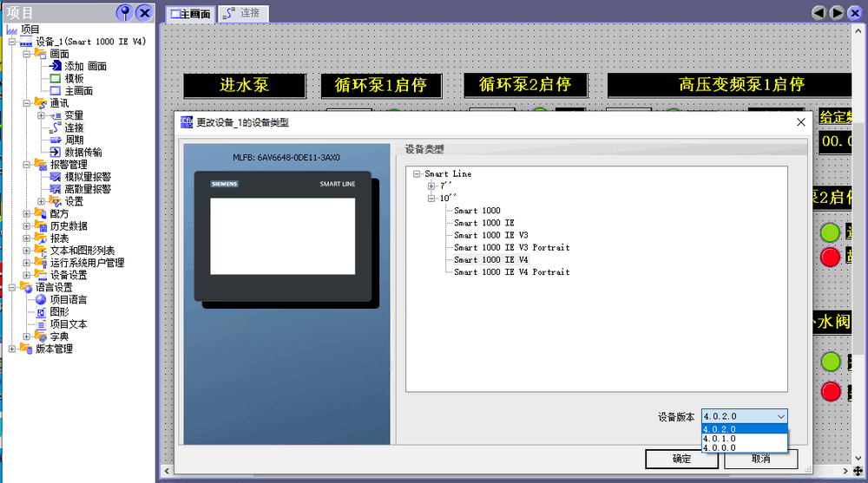This screenshot has height=483, width=868.
Task: Click the 项目文本 document icon
Action: pos(41,324)
